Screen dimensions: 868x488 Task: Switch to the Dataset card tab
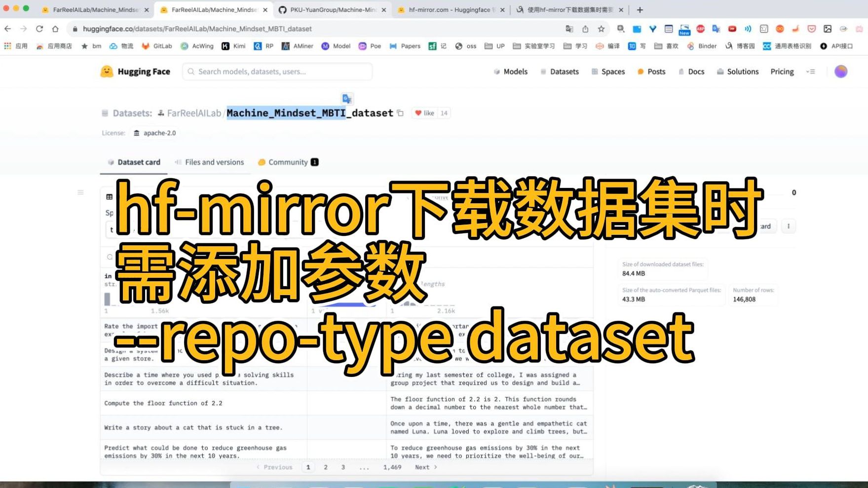134,162
